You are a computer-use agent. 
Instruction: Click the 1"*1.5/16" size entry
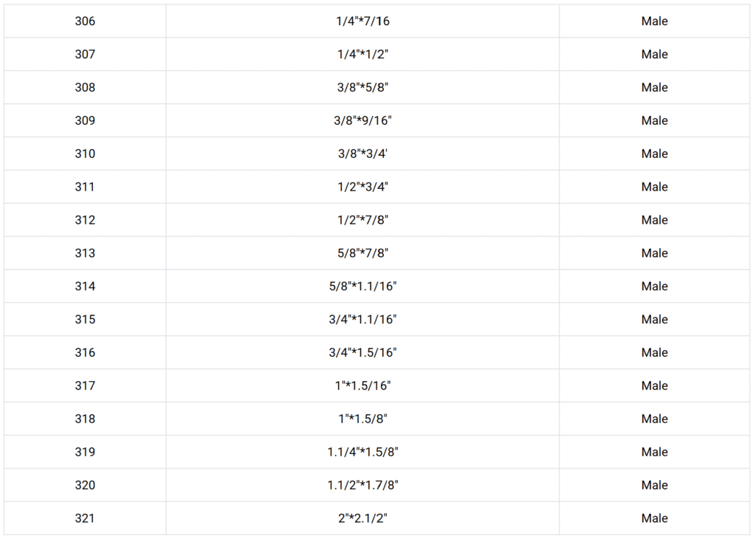[362, 386]
